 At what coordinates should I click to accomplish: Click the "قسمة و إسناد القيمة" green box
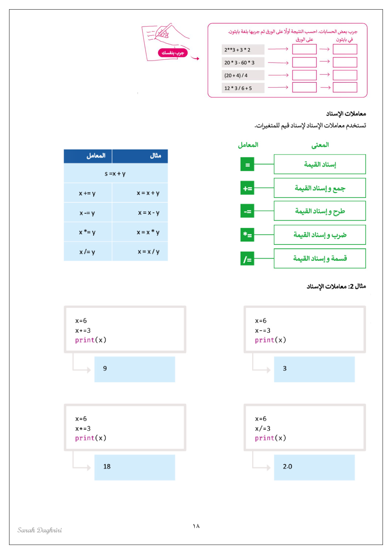[319, 258]
